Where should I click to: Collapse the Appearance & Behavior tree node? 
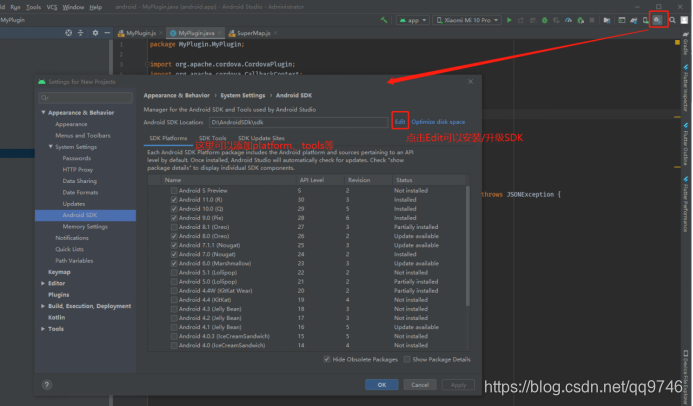43,113
